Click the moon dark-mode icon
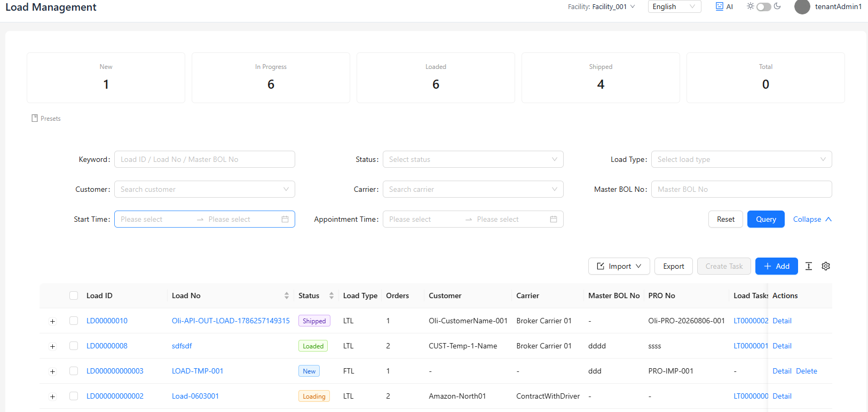The image size is (868, 412). point(777,6)
